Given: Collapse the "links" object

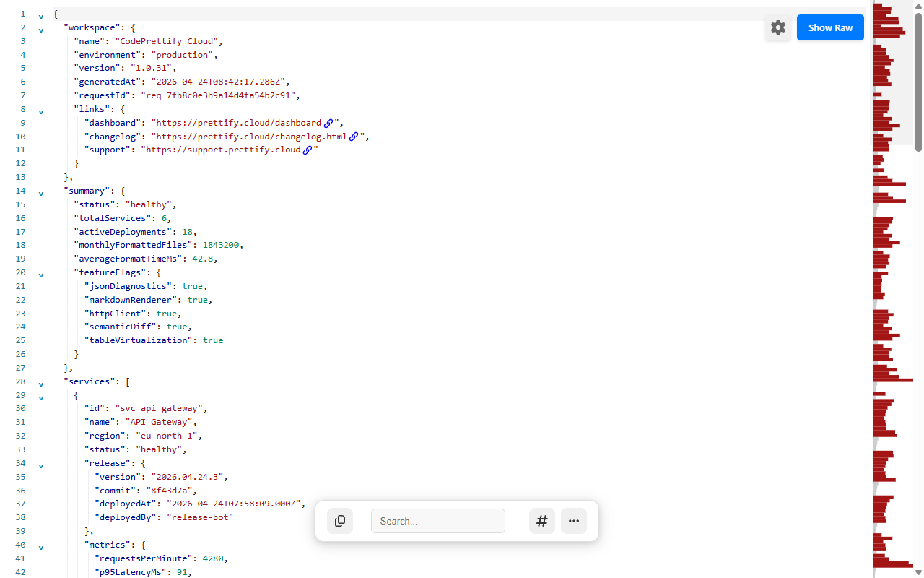Looking at the screenshot, I should 41,111.
